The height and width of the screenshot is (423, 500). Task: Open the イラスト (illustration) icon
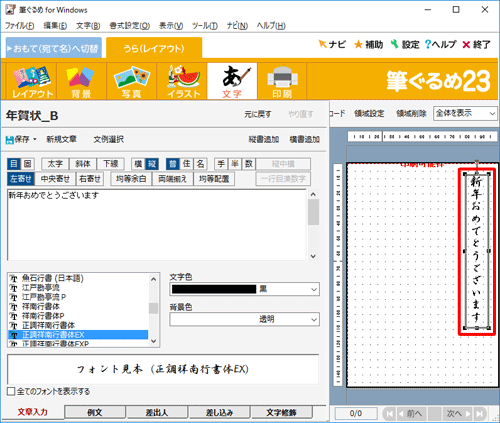(182, 82)
